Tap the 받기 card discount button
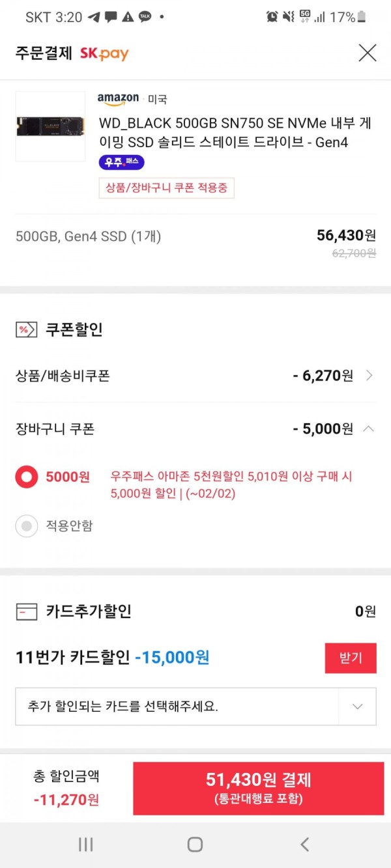The image size is (391, 868). tap(351, 658)
